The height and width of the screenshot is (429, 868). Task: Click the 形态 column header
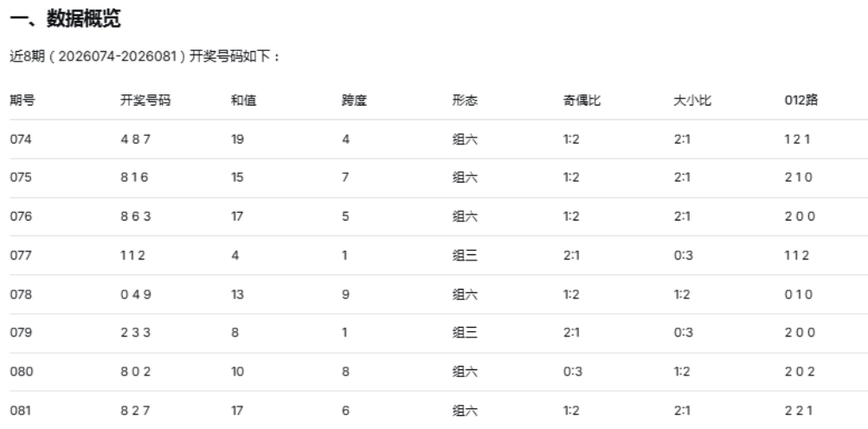coord(465,100)
